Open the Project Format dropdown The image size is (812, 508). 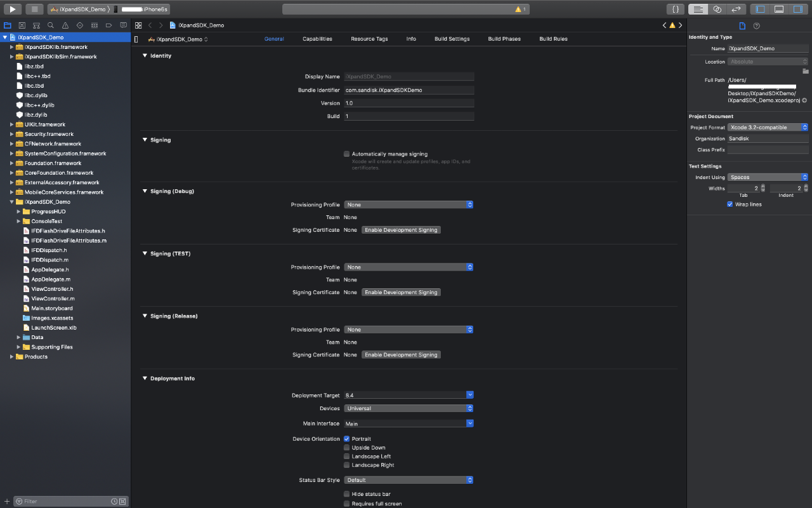pos(768,128)
